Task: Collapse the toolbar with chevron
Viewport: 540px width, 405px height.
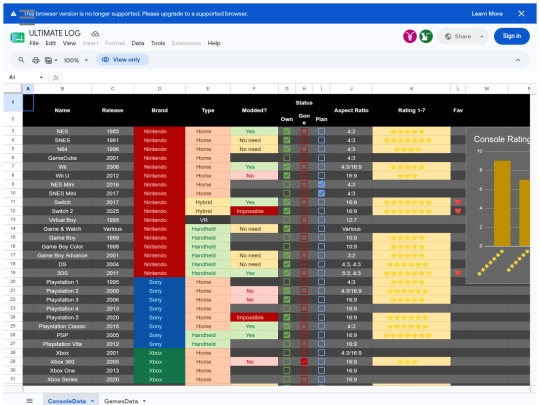Action: [x=518, y=60]
